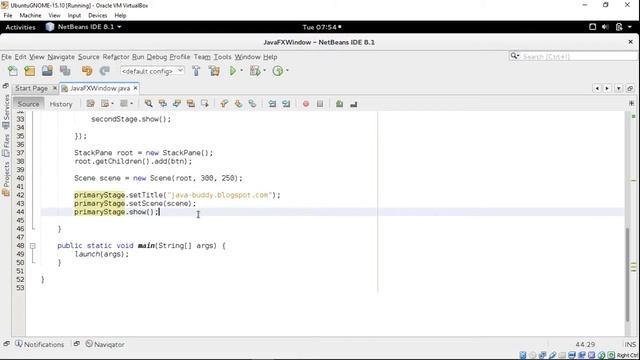Click the Comment icon in editor toolbar
Viewport: 640px width, 360px height.
click(x=339, y=104)
